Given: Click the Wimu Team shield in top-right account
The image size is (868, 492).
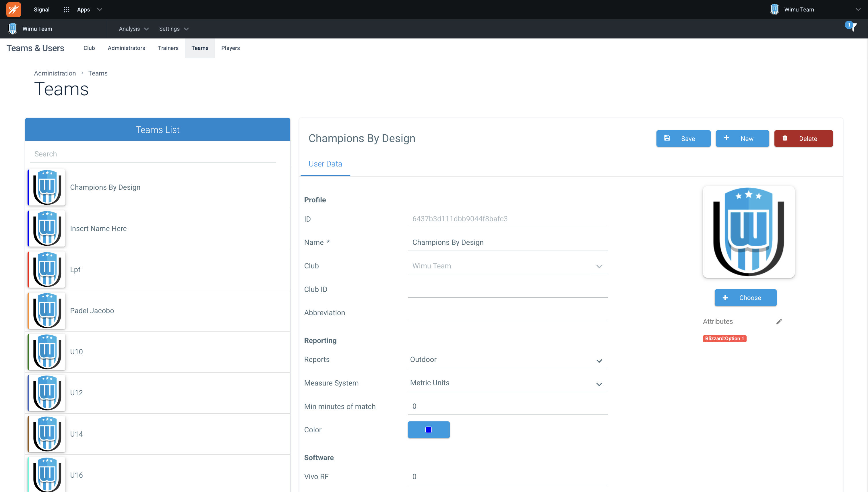Looking at the screenshot, I should (x=774, y=9).
